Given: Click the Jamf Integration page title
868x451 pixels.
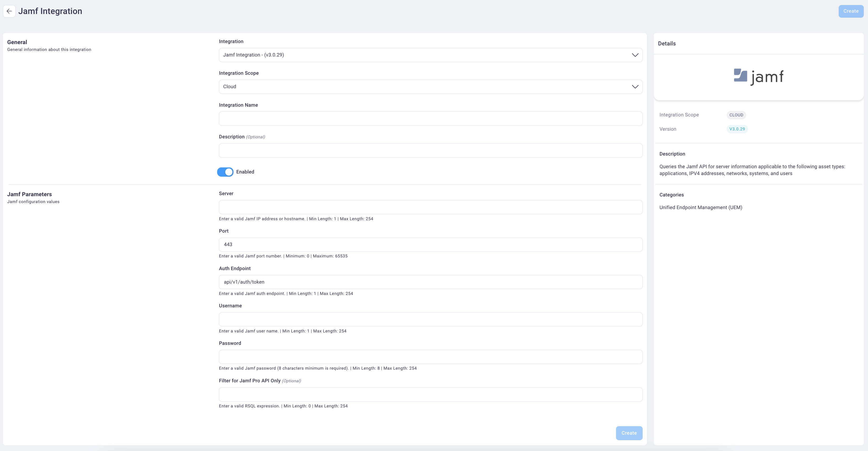Looking at the screenshot, I should click(x=50, y=11).
